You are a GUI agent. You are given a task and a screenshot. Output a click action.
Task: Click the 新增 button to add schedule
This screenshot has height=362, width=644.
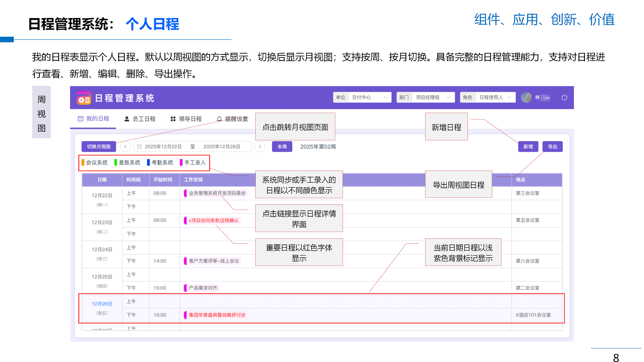click(528, 147)
